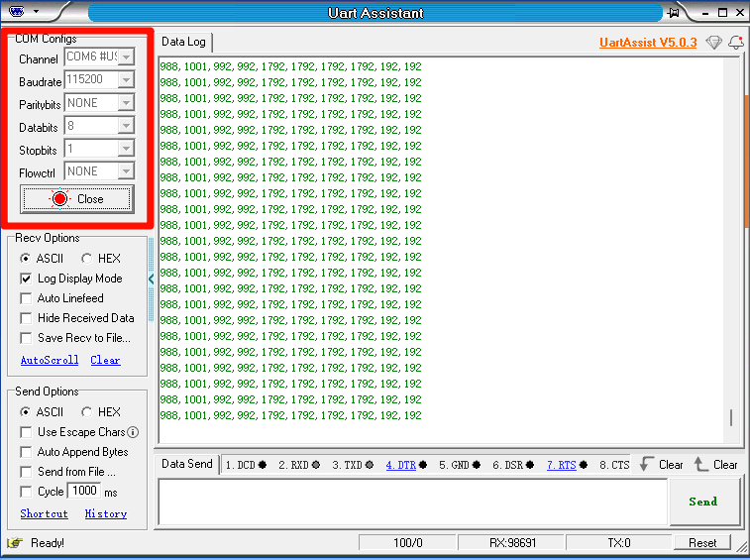Toggle Log Display Mode checkbox
Viewport: 750px width, 560px height.
click(26, 279)
